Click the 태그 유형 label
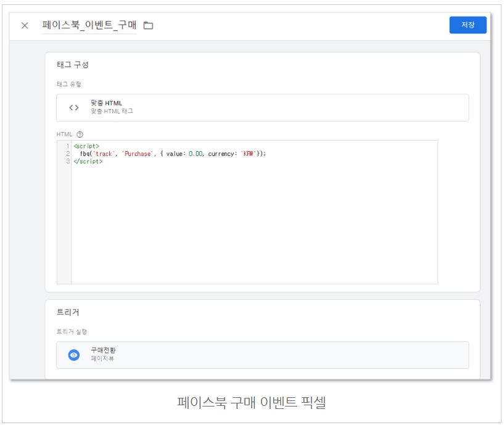Screen dimensions: 504x425 tap(69, 85)
